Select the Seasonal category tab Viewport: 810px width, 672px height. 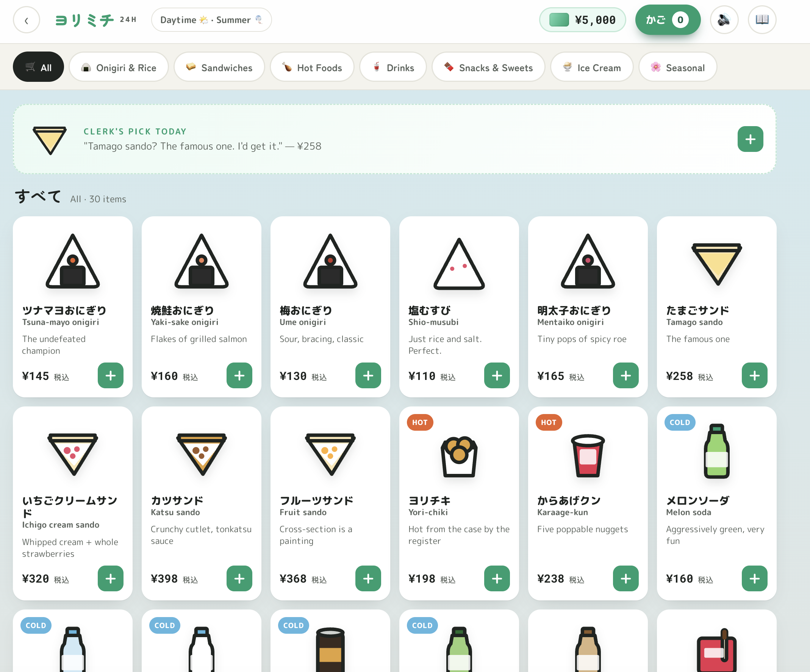point(678,67)
